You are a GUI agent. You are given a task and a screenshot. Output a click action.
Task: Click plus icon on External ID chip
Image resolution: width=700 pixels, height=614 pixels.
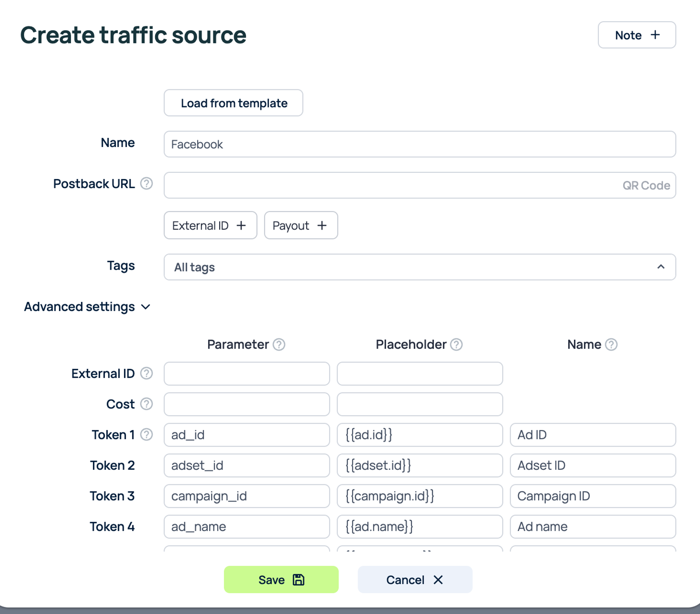(x=241, y=225)
